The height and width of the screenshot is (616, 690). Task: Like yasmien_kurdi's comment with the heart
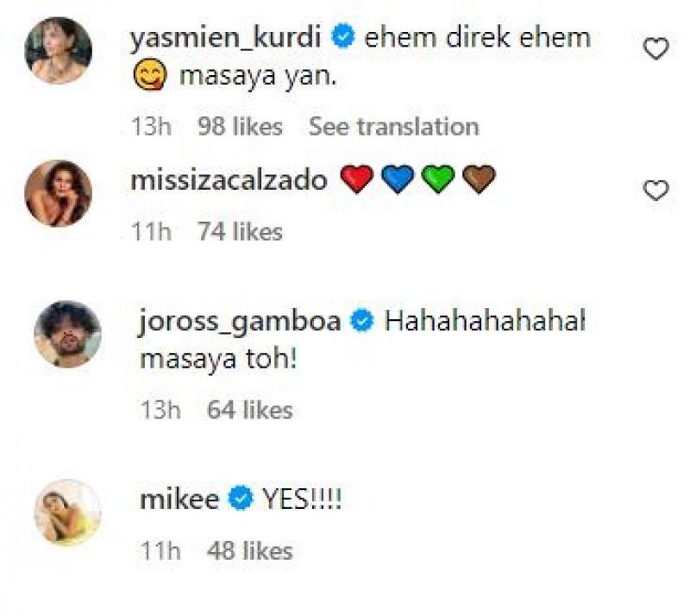656,50
